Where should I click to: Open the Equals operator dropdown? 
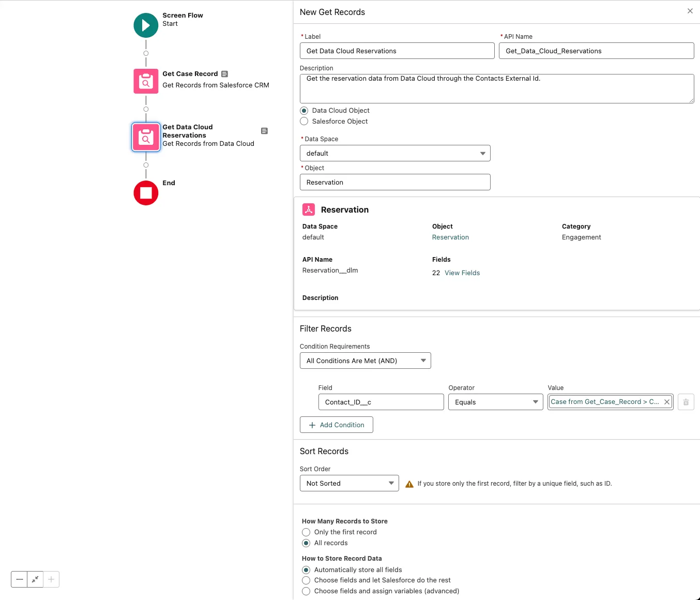pos(495,402)
